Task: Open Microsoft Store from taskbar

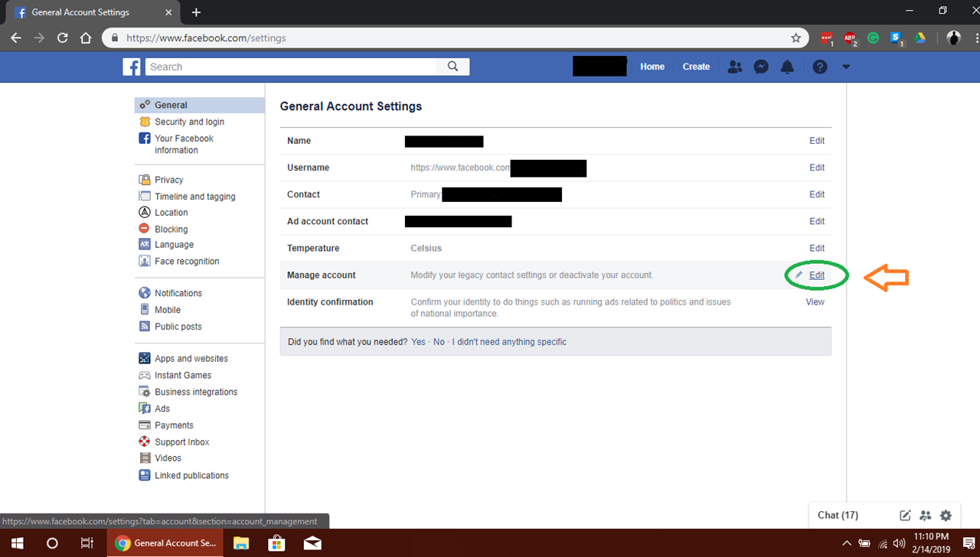Action: pos(276,543)
